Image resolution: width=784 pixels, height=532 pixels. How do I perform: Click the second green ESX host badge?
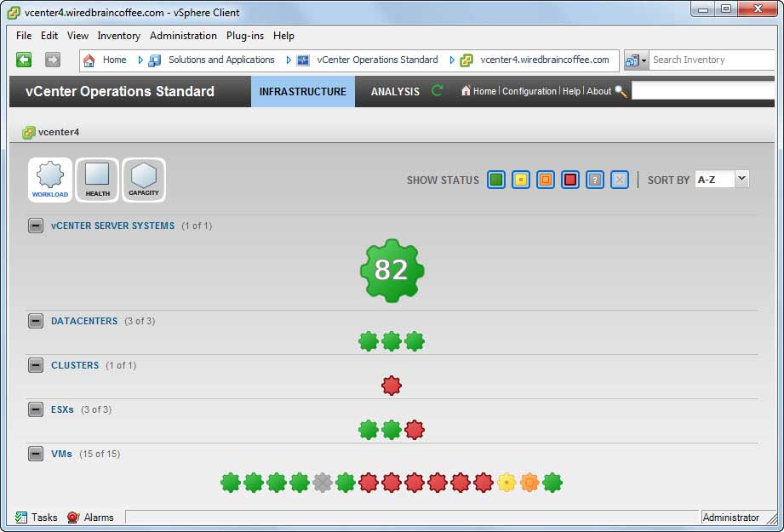[x=392, y=430]
